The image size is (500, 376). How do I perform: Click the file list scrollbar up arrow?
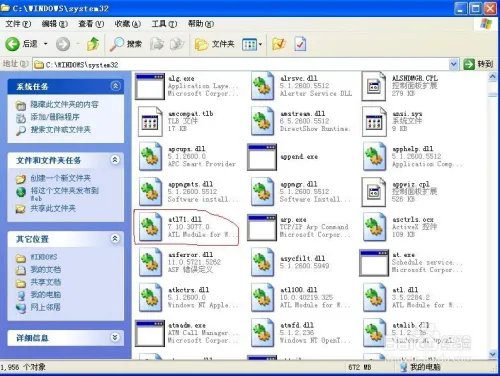493,77
